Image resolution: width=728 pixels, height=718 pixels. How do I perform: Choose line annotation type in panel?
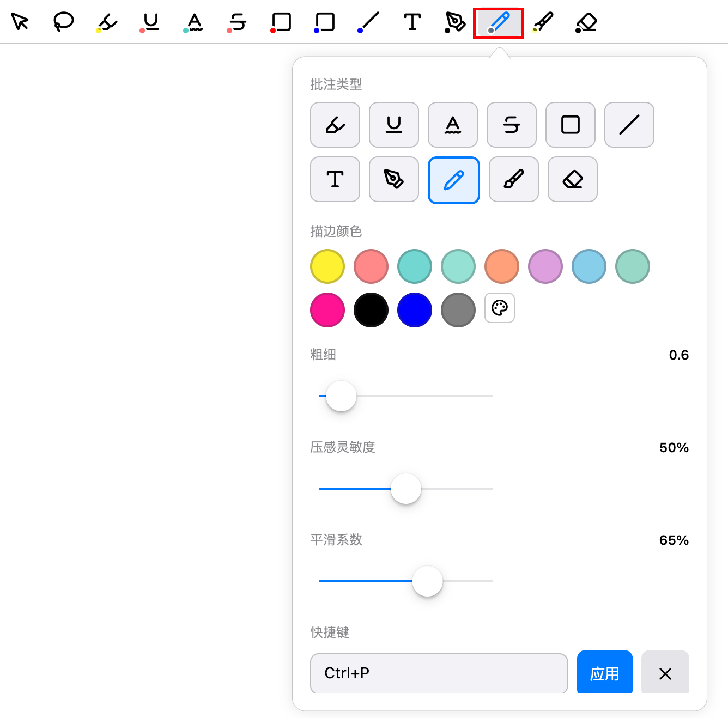point(629,125)
